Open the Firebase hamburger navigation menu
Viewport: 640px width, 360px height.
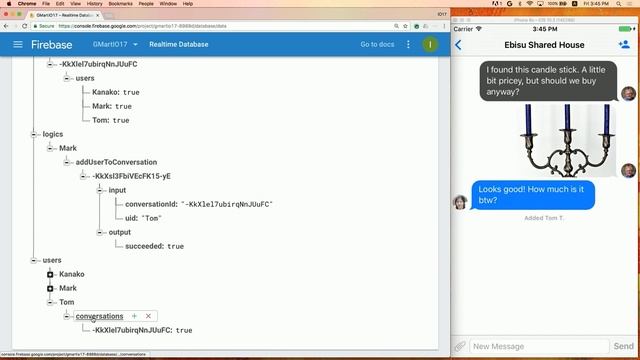coord(18,44)
